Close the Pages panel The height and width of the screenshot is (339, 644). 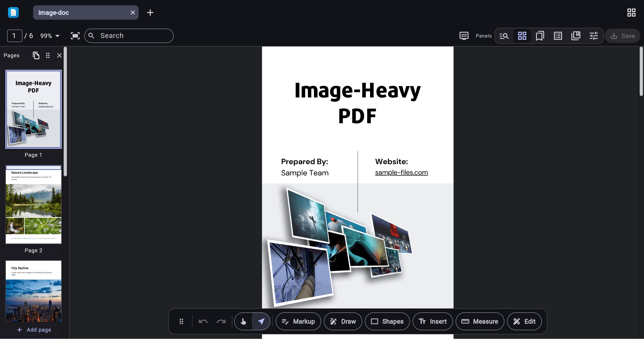coord(59,55)
